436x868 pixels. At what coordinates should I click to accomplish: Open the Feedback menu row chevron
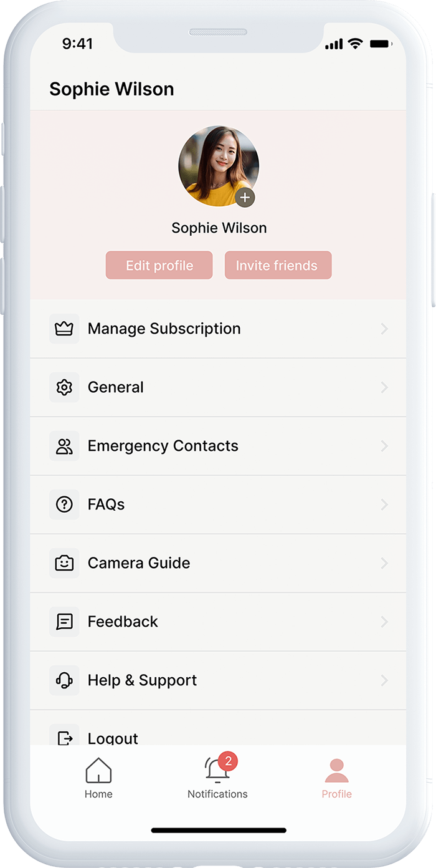pos(384,622)
